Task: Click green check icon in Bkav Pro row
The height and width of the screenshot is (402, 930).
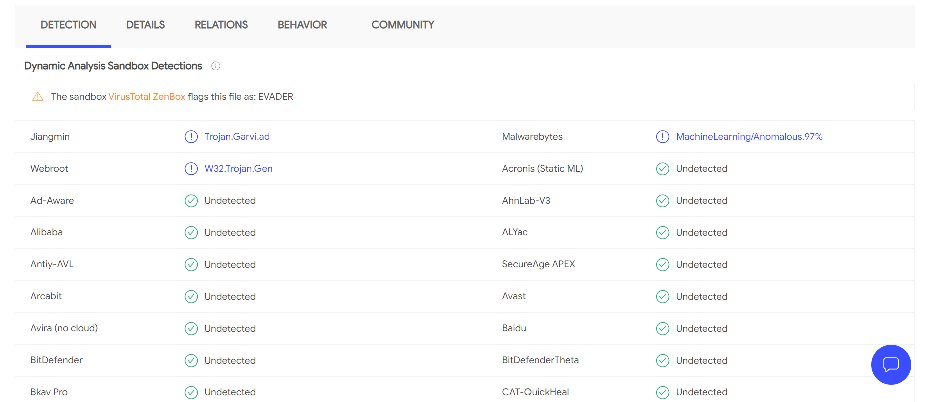Action: tap(191, 392)
